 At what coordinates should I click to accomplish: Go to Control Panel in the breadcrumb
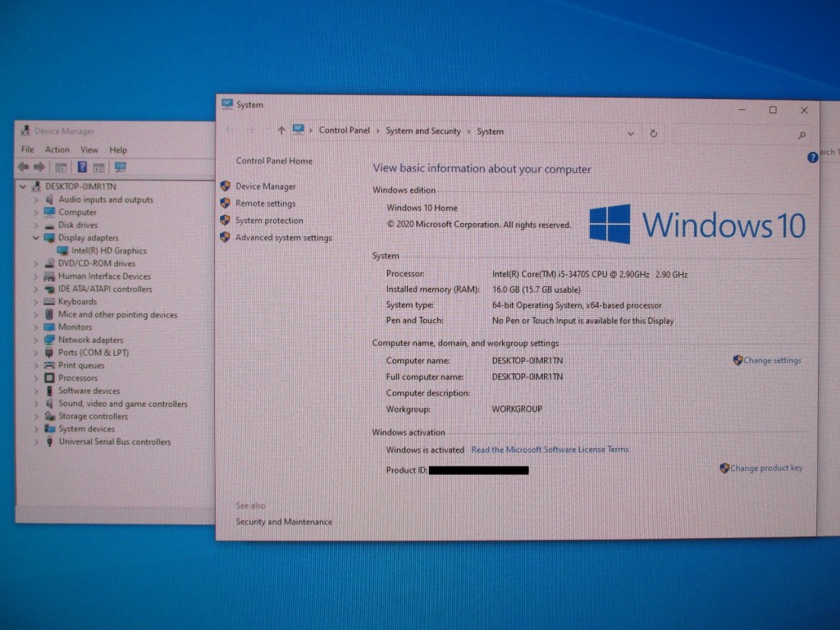point(344,130)
